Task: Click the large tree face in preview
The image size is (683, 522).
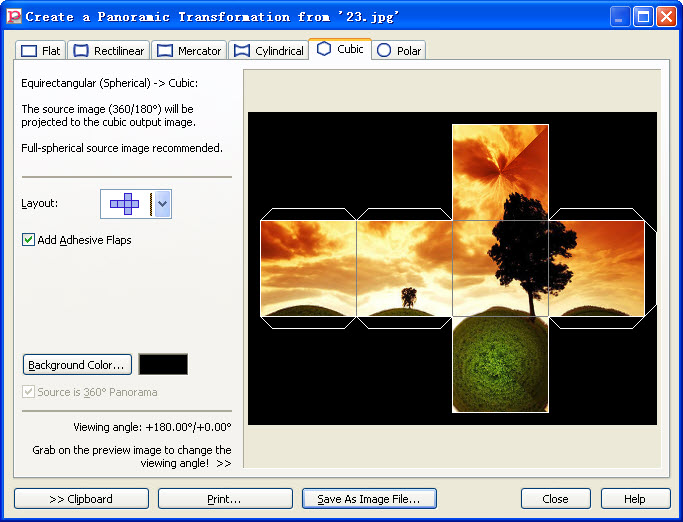Action: (500, 268)
